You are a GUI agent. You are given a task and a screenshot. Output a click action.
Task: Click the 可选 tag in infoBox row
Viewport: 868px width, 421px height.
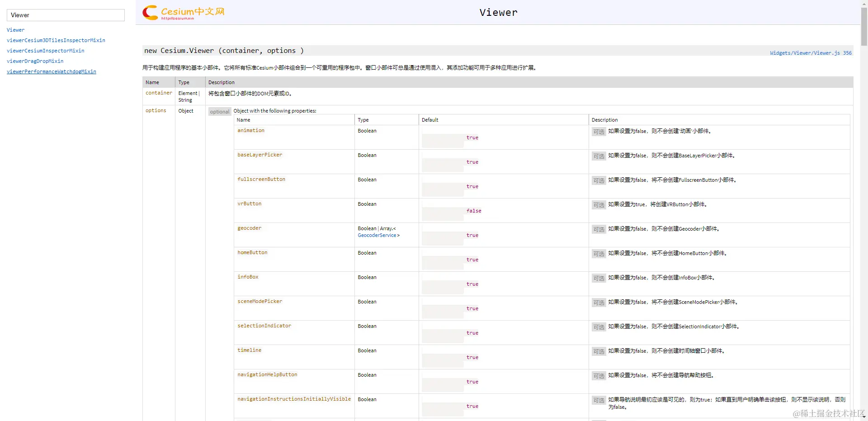[599, 278]
